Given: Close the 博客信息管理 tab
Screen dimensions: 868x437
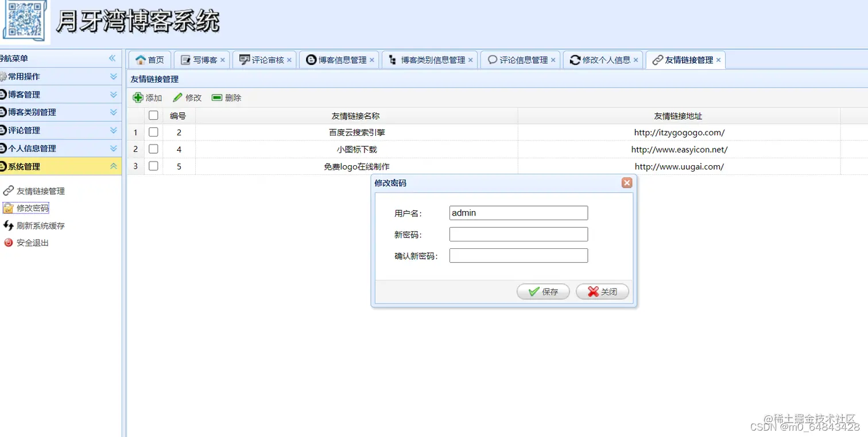Looking at the screenshot, I should click(372, 60).
